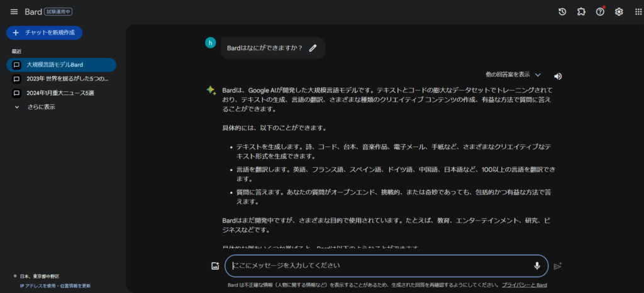
Task: Click the message input field
Action: (387, 266)
